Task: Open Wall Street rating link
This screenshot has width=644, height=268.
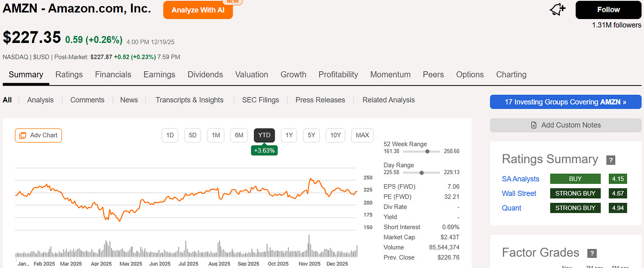Action: tap(519, 194)
